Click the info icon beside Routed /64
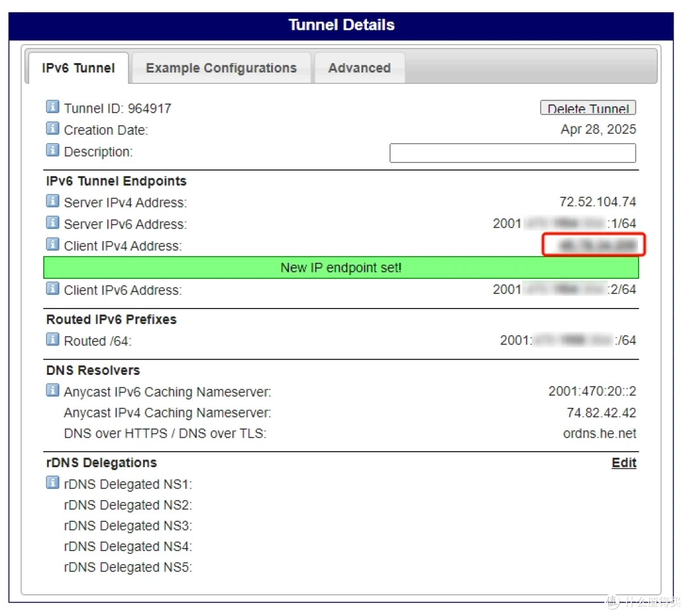Image resolution: width=687 pixels, height=616 pixels. pyautogui.click(x=52, y=339)
